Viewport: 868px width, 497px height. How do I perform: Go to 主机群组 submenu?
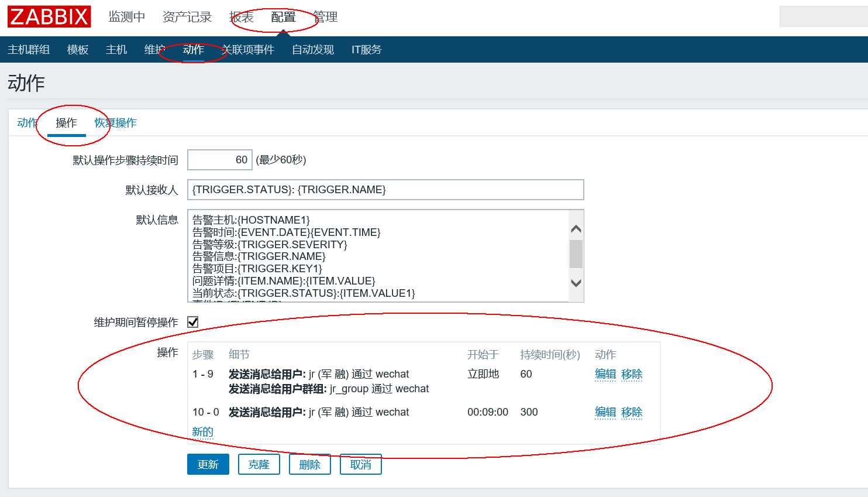click(x=29, y=50)
